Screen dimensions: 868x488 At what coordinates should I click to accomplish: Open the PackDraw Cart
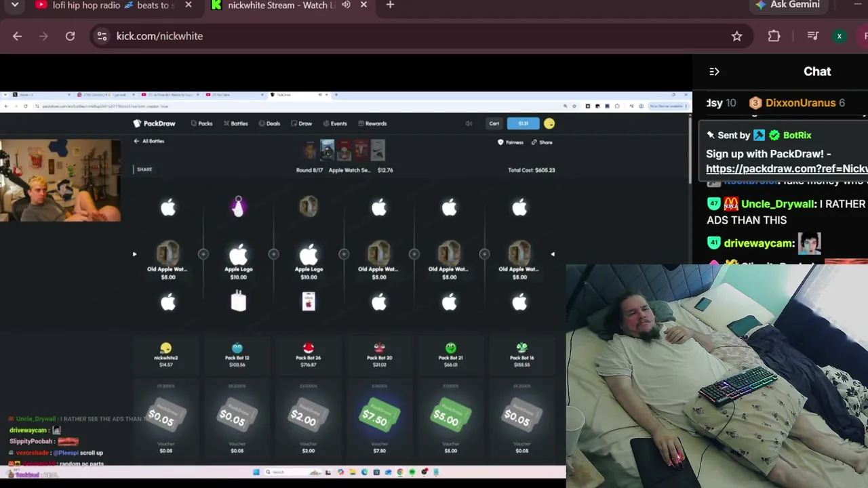pos(494,123)
